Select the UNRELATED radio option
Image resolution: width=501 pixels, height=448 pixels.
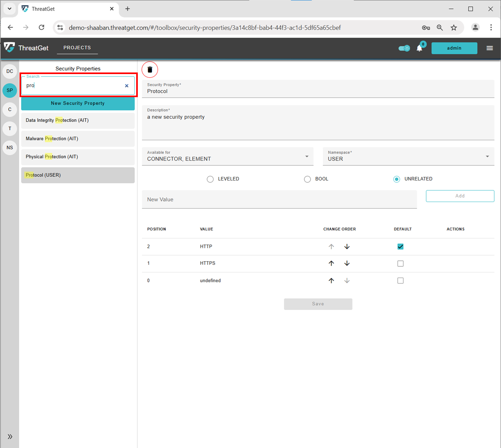pos(397,179)
